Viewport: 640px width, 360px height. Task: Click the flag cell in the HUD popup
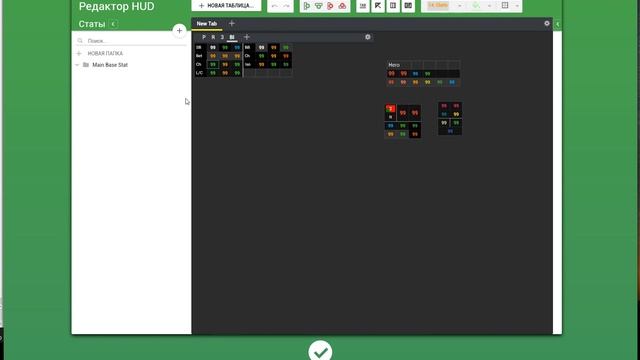coord(391,109)
